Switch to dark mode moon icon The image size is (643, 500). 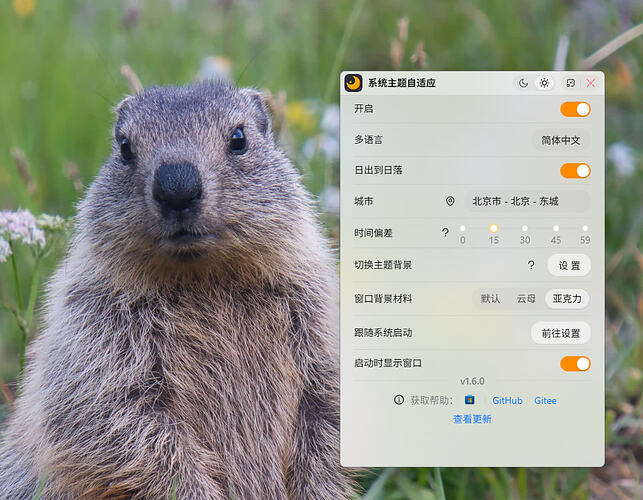[523, 83]
